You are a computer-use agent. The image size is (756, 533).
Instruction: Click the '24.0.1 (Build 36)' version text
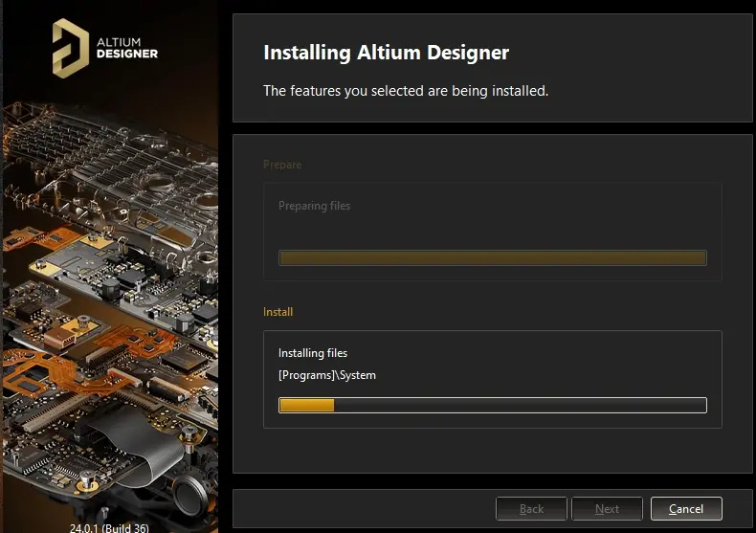(109, 527)
